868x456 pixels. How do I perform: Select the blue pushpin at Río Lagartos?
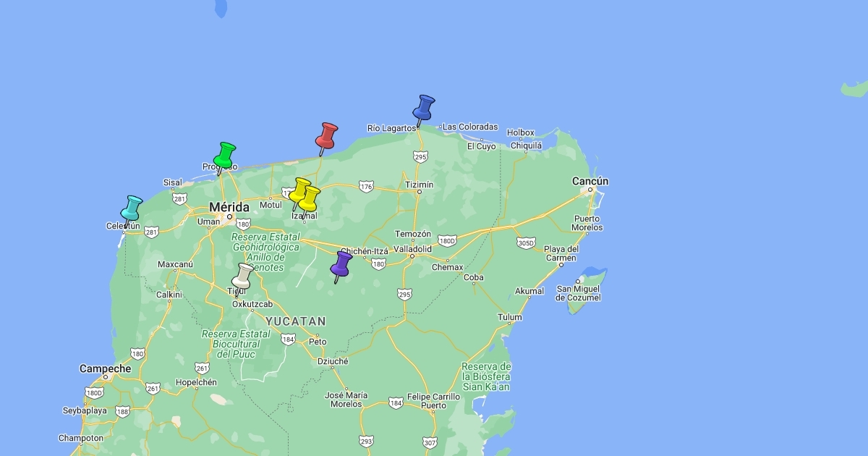coord(424,108)
